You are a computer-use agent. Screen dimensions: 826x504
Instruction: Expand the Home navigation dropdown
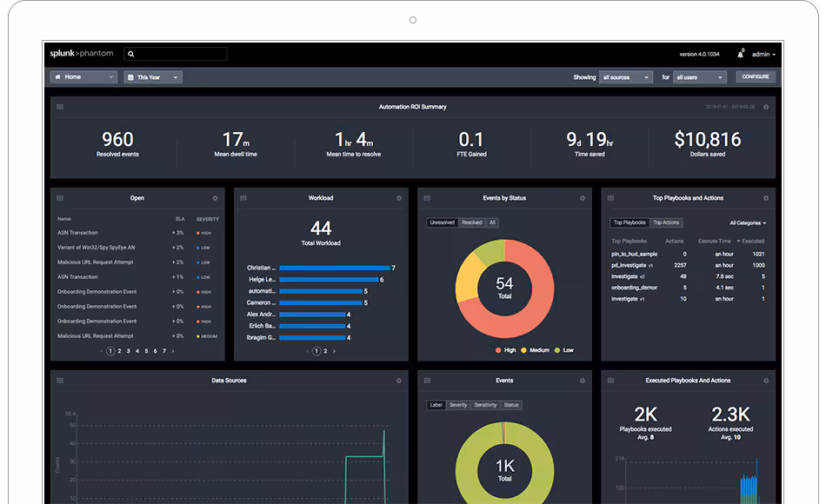click(x=83, y=77)
